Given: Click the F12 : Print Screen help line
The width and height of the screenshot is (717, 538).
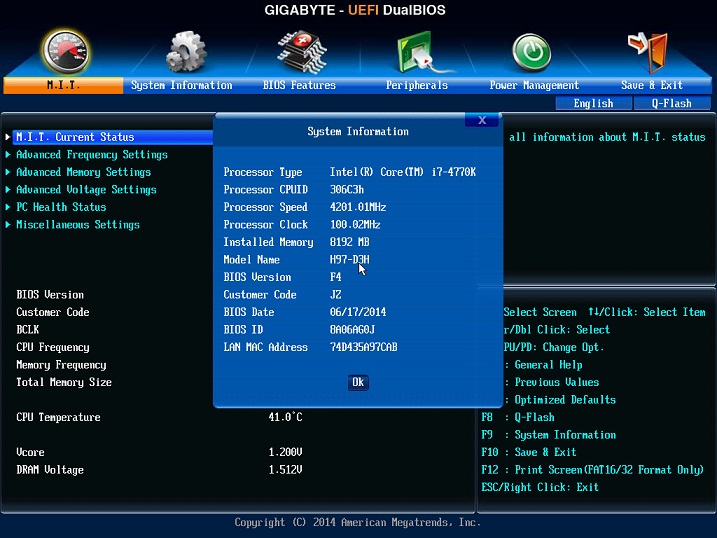Looking at the screenshot, I should tap(593, 470).
